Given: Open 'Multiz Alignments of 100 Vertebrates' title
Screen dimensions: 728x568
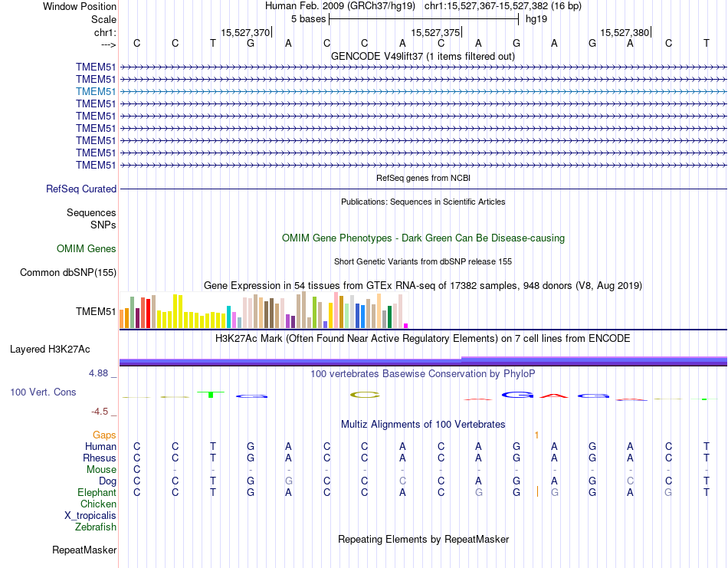Looking at the screenshot, I should tap(423, 425).
